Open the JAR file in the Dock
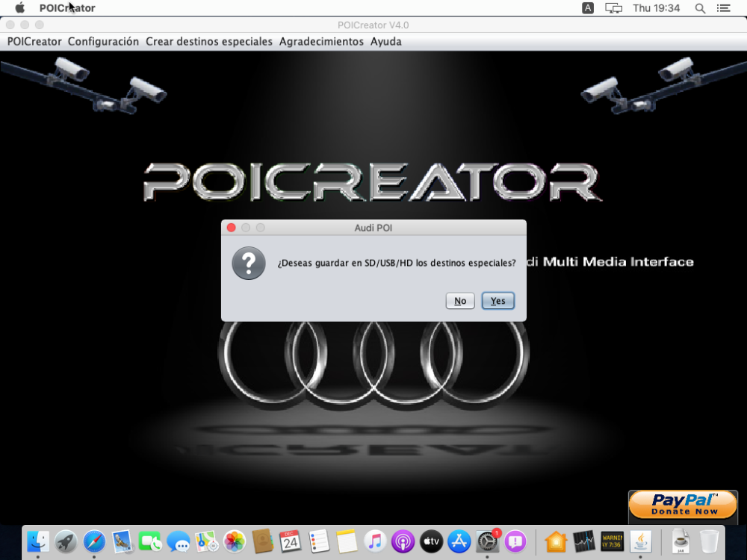 click(x=681, y=541)
